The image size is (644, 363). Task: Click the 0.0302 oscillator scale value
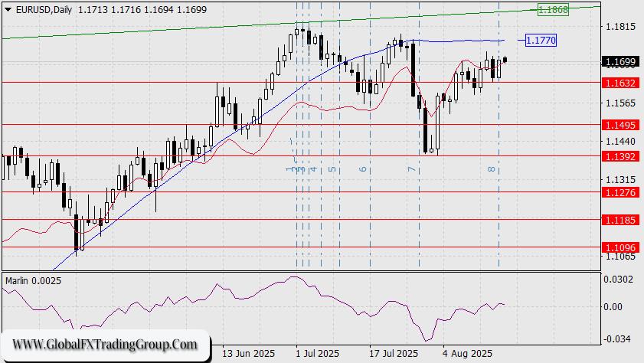(619, 280)
